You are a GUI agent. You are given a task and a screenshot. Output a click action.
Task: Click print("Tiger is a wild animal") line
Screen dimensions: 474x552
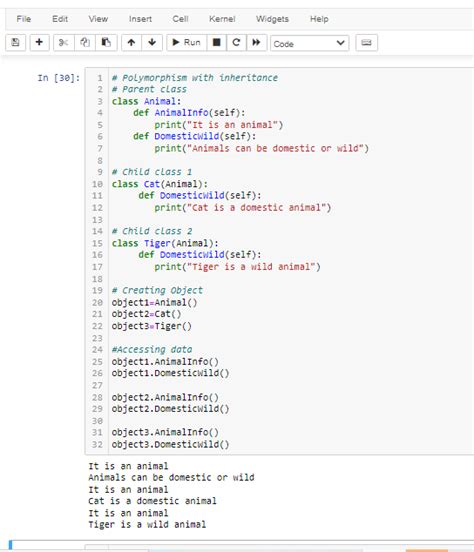(x=237, y=267)
